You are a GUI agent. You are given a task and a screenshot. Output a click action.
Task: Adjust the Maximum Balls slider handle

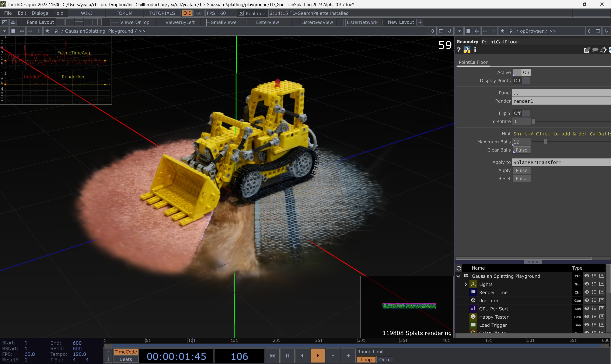545,142
